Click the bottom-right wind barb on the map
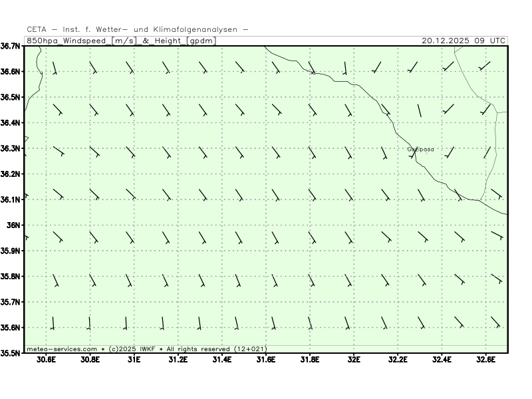Viewport: 532px width, 399px height. click(x=495, y=322)
